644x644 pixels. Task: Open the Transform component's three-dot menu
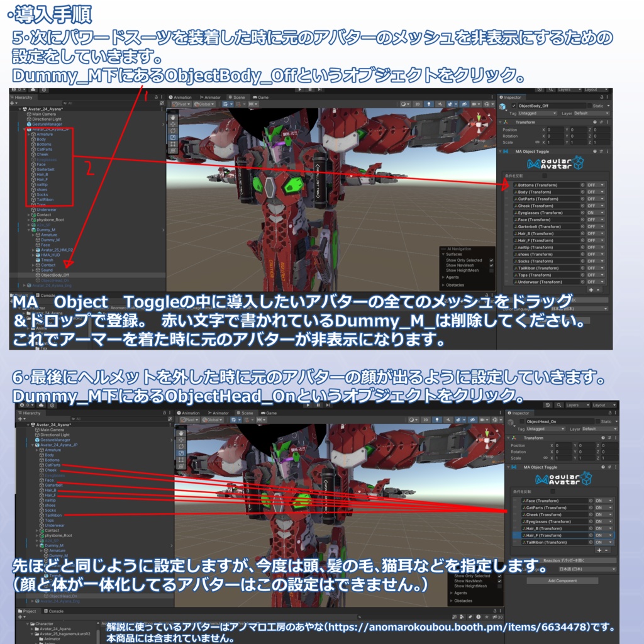pyautogui.click(x=608, y=122)
